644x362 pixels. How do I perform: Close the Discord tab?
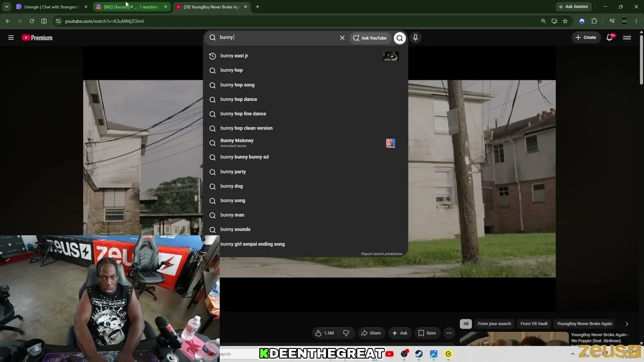pos(166,7)
